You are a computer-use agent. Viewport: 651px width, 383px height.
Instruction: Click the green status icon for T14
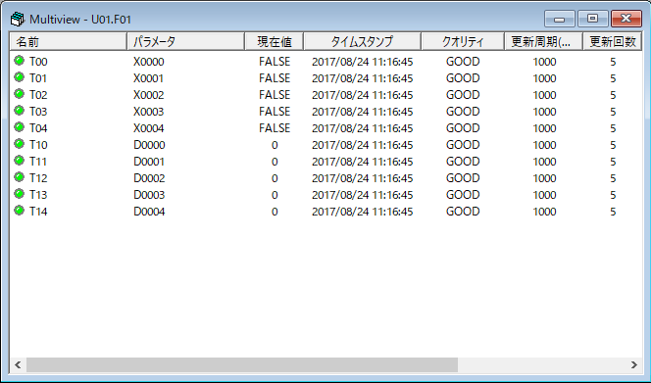19,210
